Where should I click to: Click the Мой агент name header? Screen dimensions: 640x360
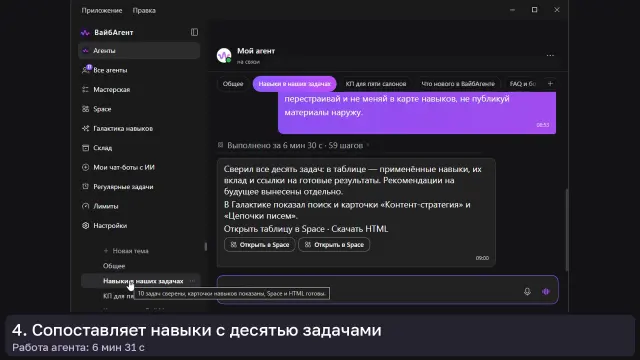pos(256,51)
